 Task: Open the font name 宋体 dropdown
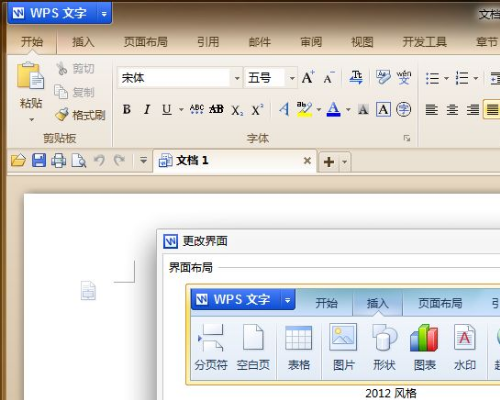(237, 78)
